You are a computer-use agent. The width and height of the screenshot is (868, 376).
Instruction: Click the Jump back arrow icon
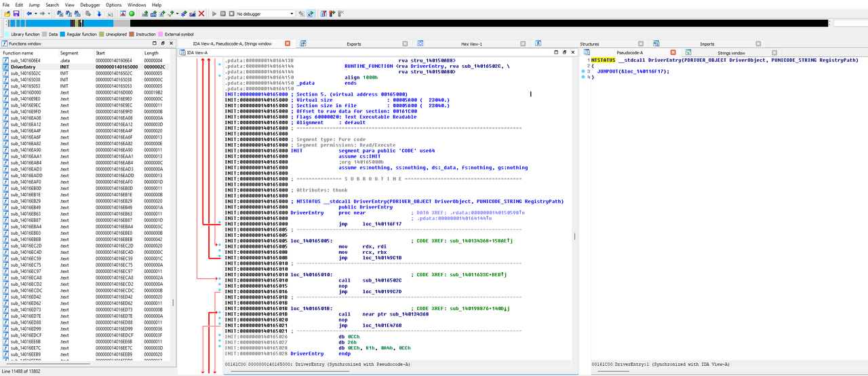pyautogui.click(x=29, y=14)
